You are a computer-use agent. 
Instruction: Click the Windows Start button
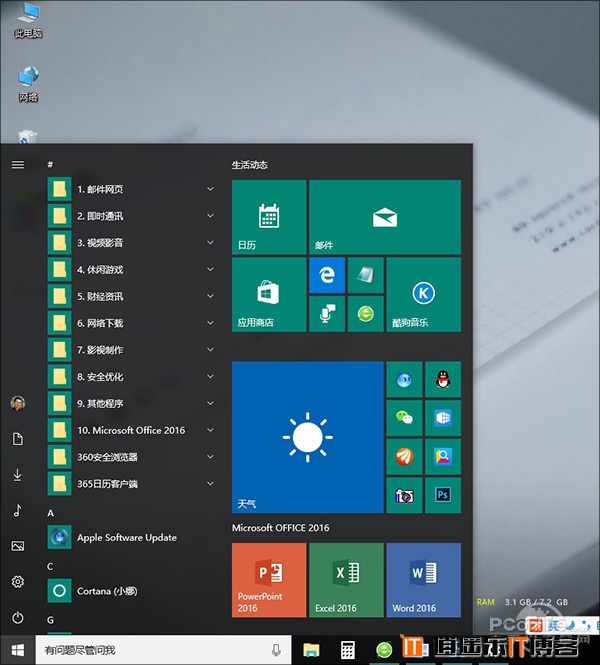17,650
